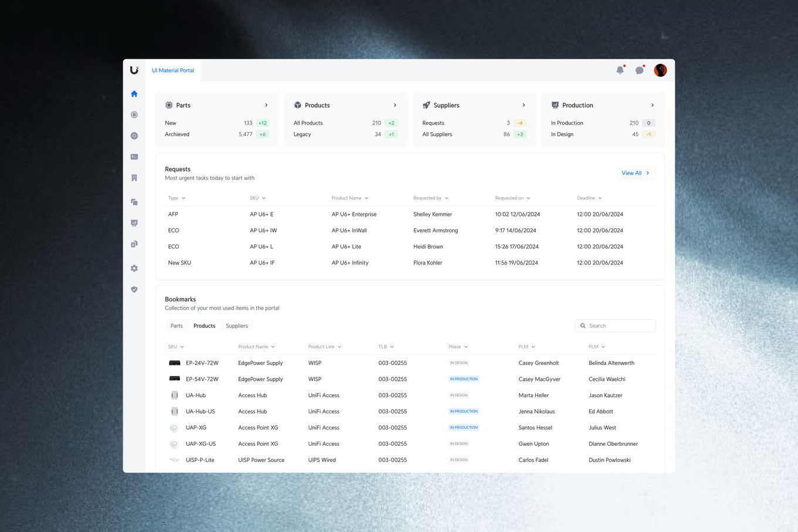Click Casey MacGyver in the PLM column
The width and height of the screenshot is (798, 532).
point(539,379)
